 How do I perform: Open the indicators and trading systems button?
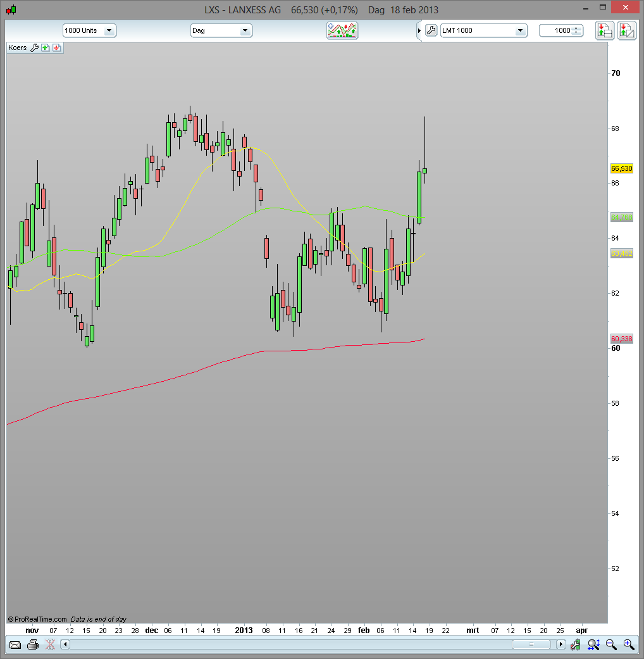tap(342, 30)
